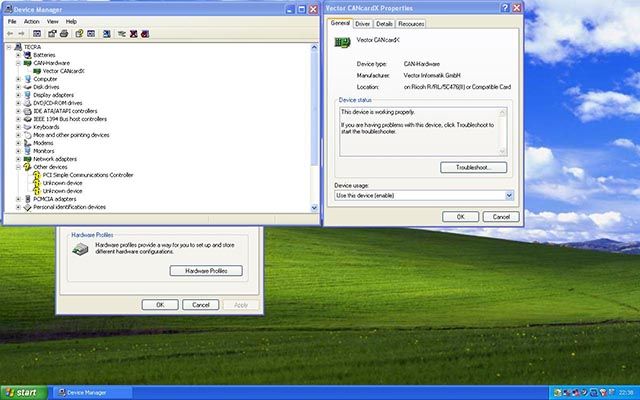
Task: Select the Vector CANcardX device in tree
Action: point(63,71)
